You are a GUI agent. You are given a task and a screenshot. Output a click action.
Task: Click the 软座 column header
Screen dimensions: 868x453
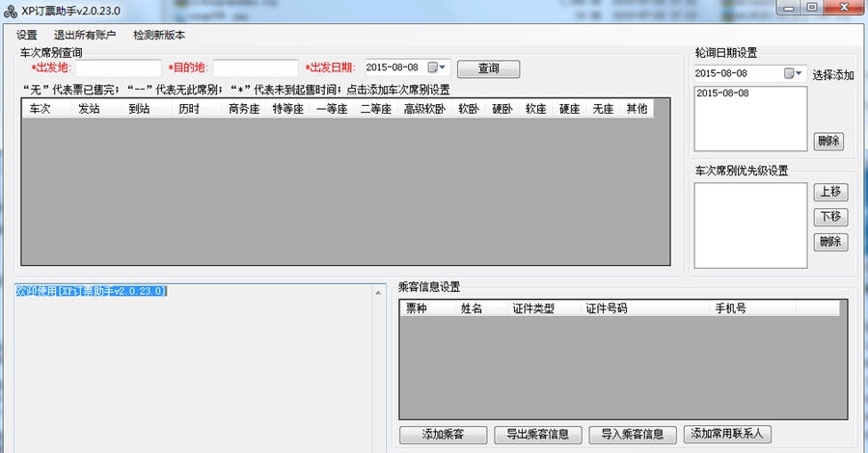(x=536, y=109)
